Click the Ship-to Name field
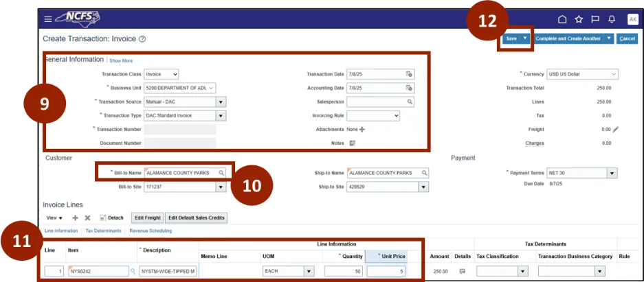The image size is (644, 282). point(388,173)
